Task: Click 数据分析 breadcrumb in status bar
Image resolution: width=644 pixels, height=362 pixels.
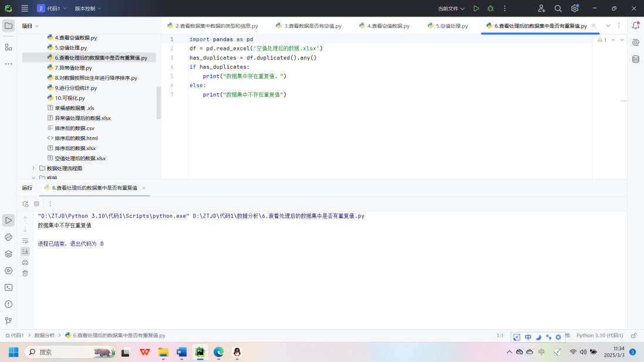Action: click(x=45, y=336)
